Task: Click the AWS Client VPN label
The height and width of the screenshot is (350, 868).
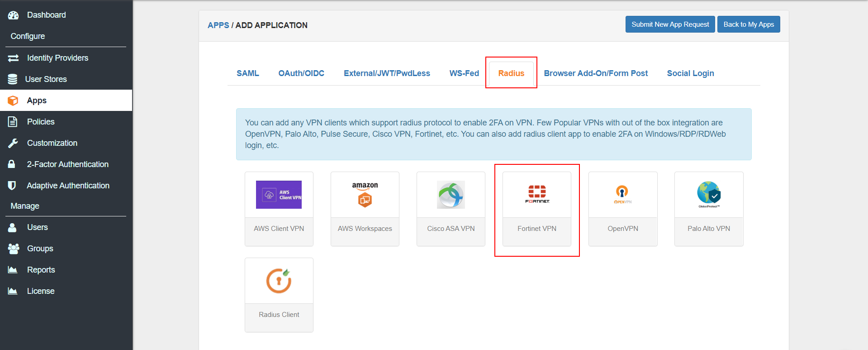Action: tap(279, 229)
